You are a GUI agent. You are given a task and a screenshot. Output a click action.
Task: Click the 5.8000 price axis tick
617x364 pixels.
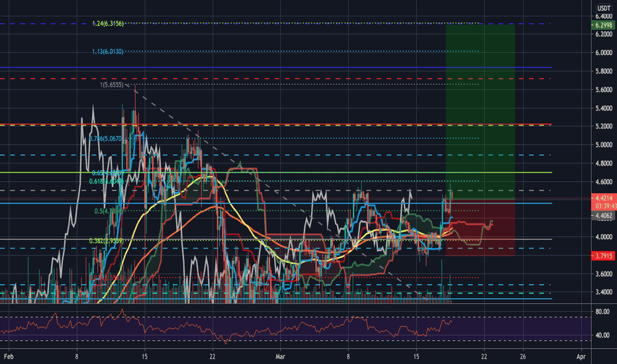click(x=604, y=71)
